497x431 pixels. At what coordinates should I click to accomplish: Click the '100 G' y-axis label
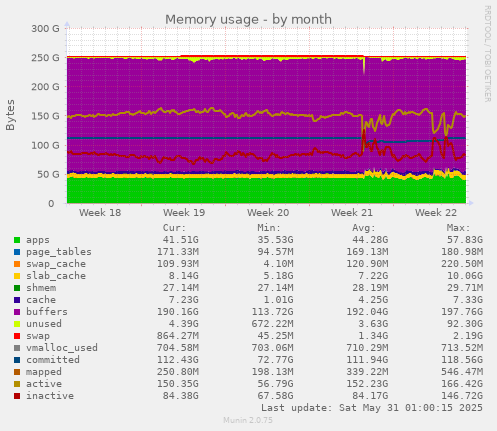[x=45, y=145]
